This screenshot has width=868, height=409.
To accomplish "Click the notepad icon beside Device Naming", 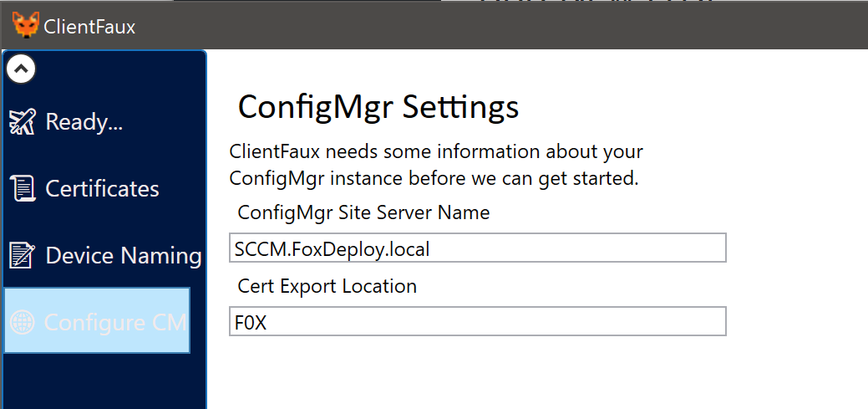I will click(23, 255).
